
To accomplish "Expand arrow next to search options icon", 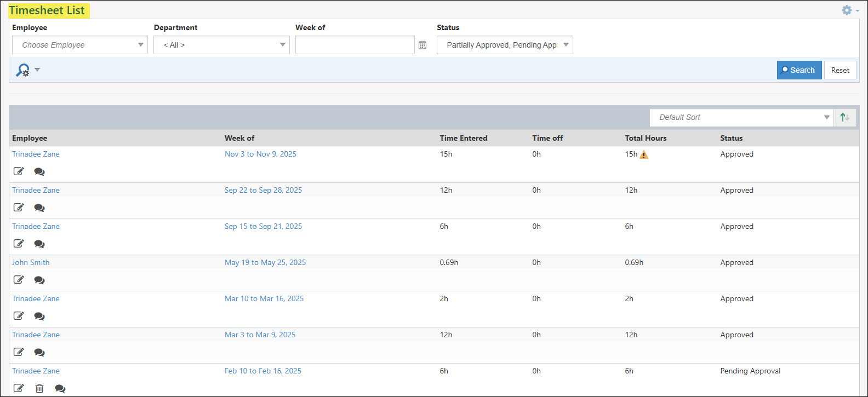I will (37, 70).
